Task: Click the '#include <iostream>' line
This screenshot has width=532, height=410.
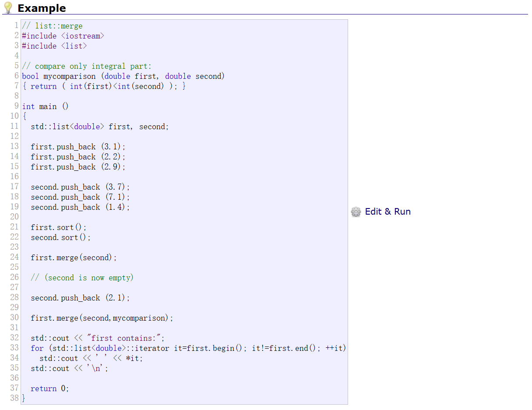Action: [x=63, y=36]
